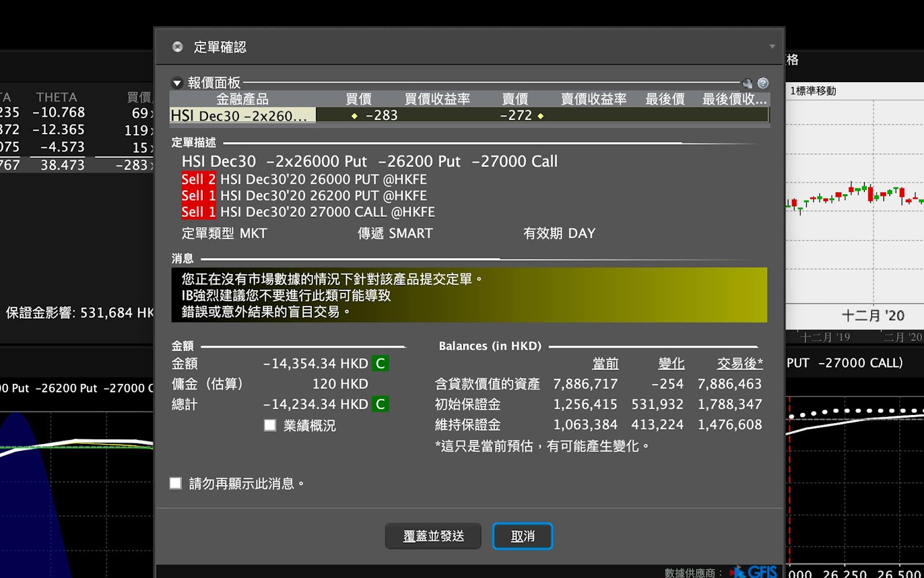Click THETA column header in background window
This screenshot has width=924, height=578.
point(57,97)
